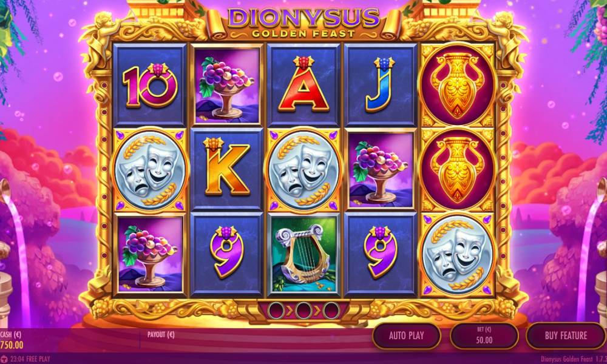Click the middle circle progress indicator below reels

click(x=304, y=310)
